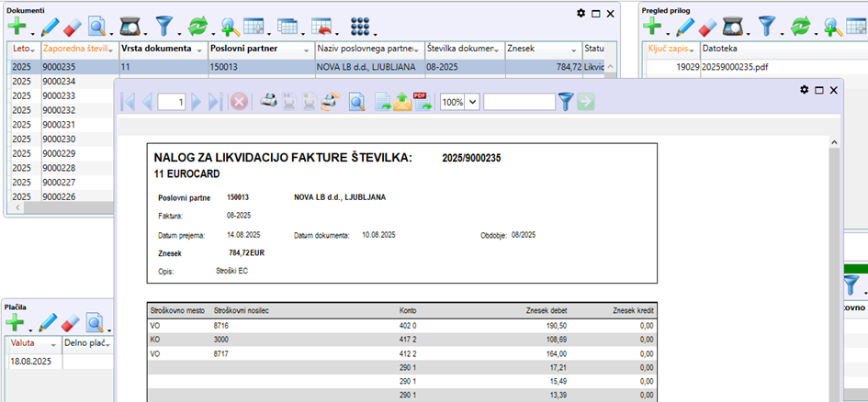Click green plus add icon in Dokumenti toolbar
Image resolution: width=868 pixels, height=402 pixels.
17,26
